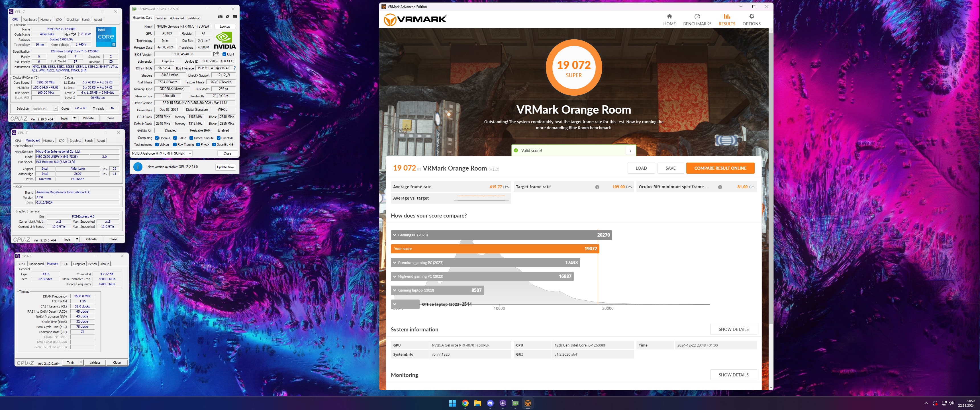Image resolution: width=980 pixels, height=410 pixels.
Task: Click the SAVE button in VRMark
Action: [x=670, y=168]
